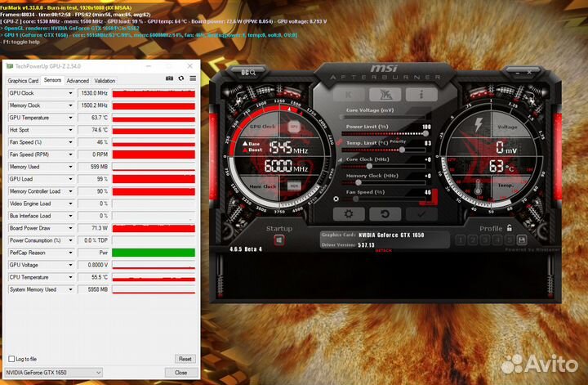Expand the PerfCap Reason dropdown
The width and height of the screenshot is (588, 385).
70,253
